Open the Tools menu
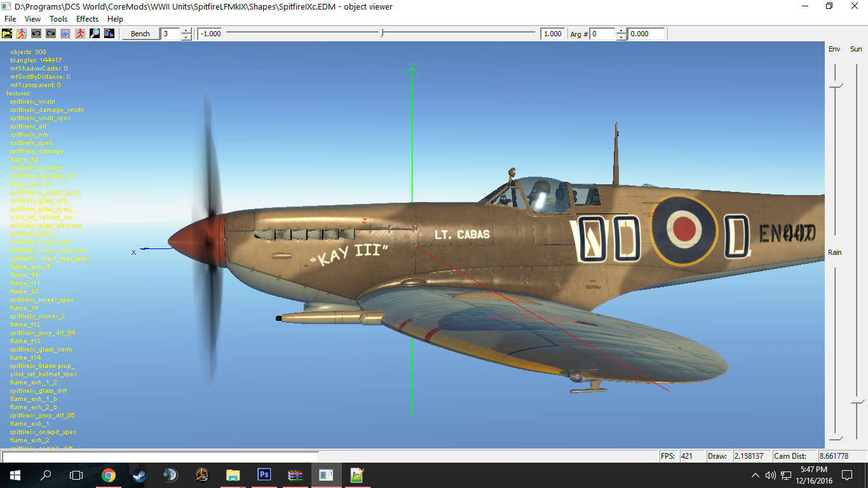 tap(58, 19)
